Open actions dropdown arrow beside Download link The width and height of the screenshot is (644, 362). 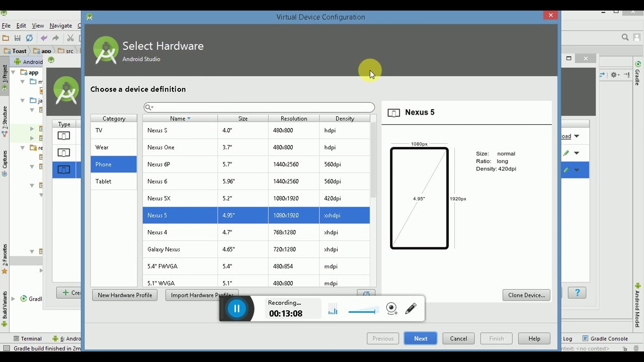pos(577,136)
